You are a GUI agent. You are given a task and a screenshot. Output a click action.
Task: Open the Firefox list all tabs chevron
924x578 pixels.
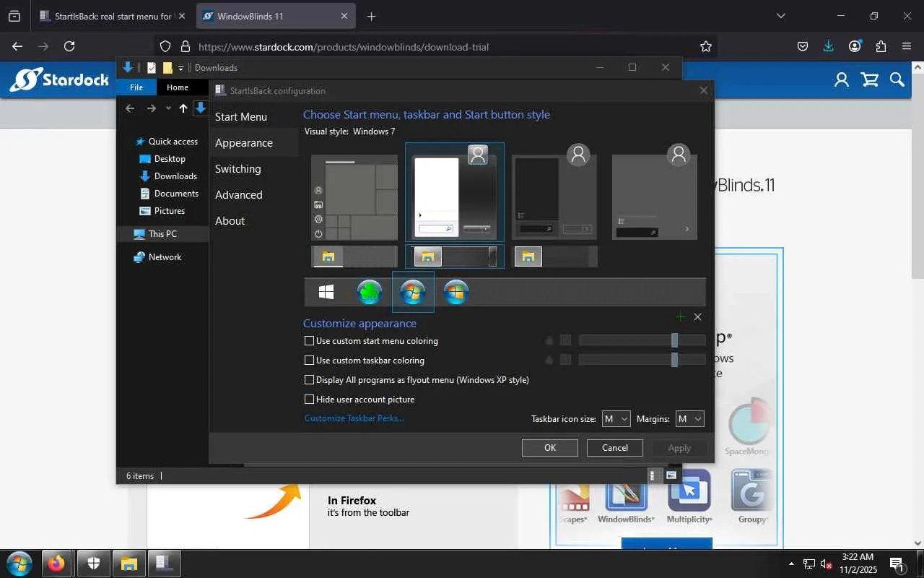point(780,16)
